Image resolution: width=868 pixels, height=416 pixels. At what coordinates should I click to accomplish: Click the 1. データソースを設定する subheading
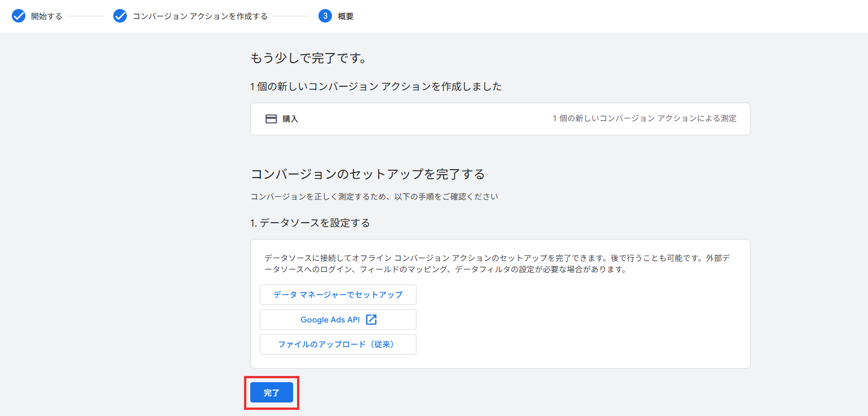(310, 223)
